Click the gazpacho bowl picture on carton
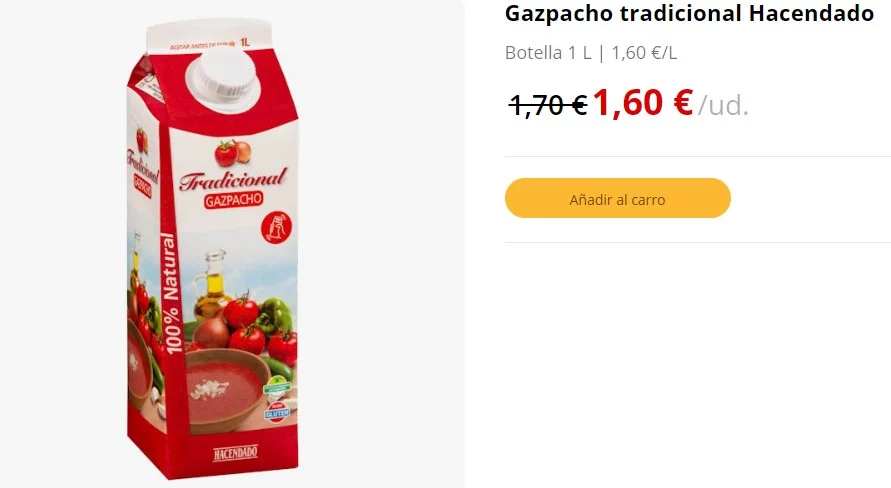891x488 pixels. 228,390
